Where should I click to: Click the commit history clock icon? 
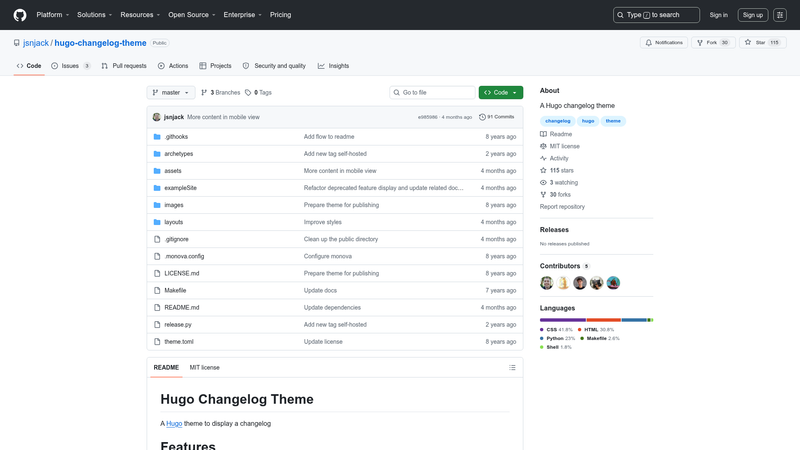[482, 117]
